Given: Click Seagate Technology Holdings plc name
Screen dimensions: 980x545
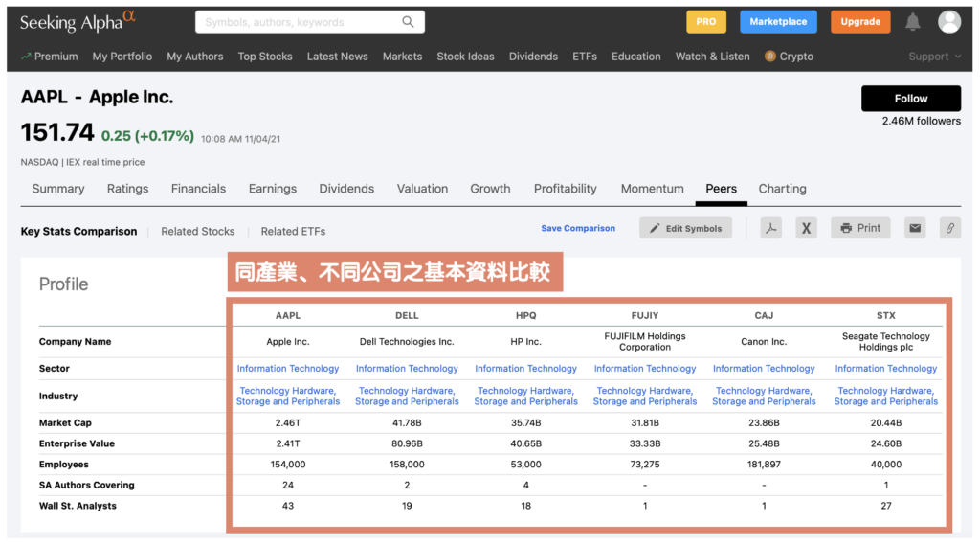Looking at the screenshot, I should (885, 342).
